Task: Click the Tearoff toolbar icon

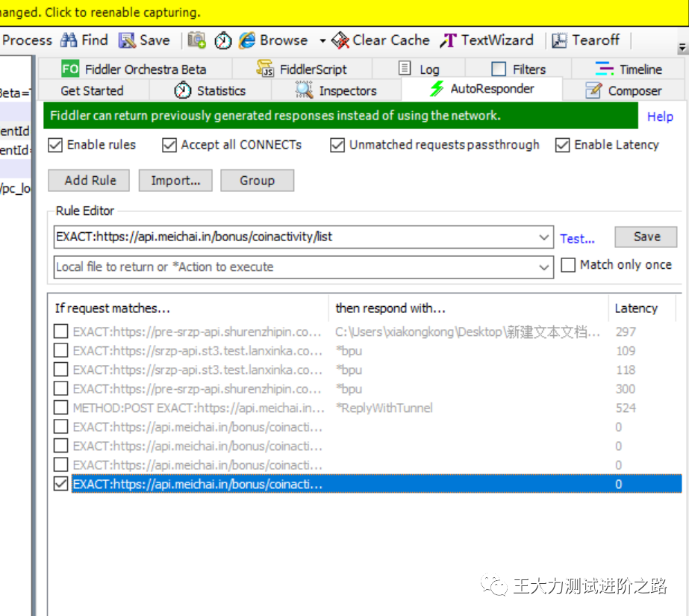Action: (x=559, y=40)
